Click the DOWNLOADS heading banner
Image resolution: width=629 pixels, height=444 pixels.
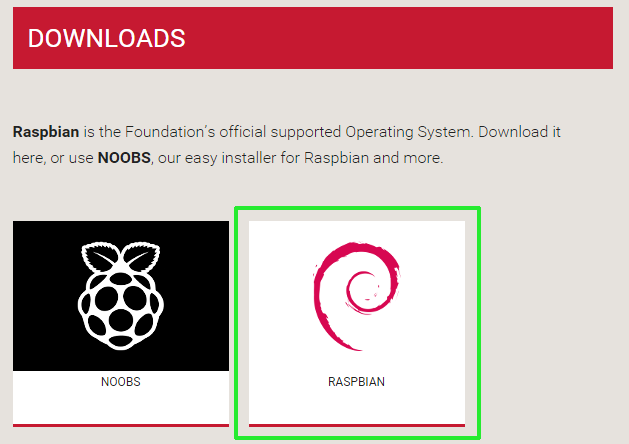pos(313,38)
